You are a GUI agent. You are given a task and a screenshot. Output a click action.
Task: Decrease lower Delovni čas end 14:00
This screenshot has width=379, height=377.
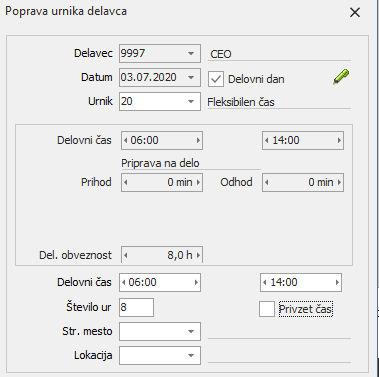coord(264,282)
